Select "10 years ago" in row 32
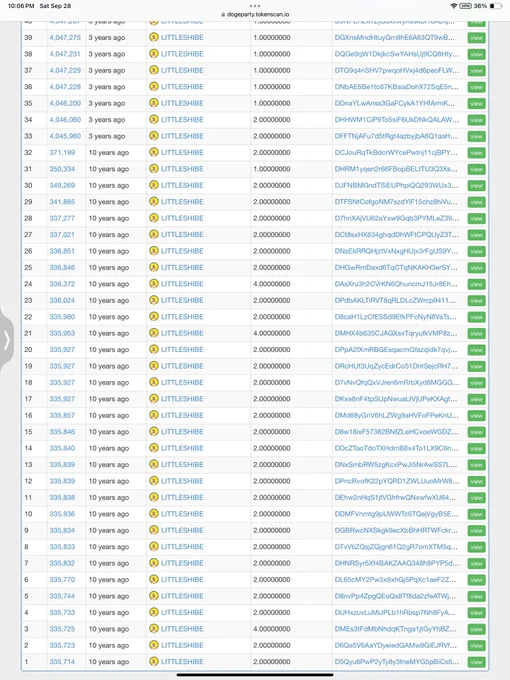This screenshot has width=510, height=680. coord(109,152)
